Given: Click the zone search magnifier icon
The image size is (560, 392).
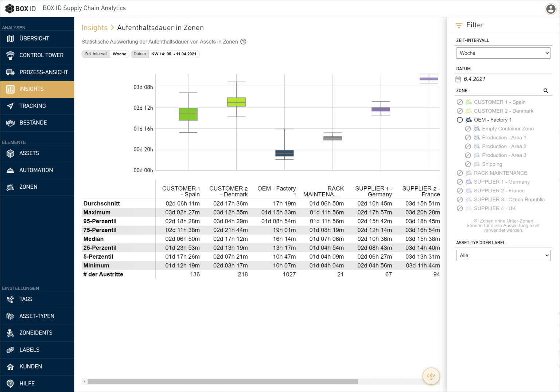Looking at the screenshot, I should [546, 91].
